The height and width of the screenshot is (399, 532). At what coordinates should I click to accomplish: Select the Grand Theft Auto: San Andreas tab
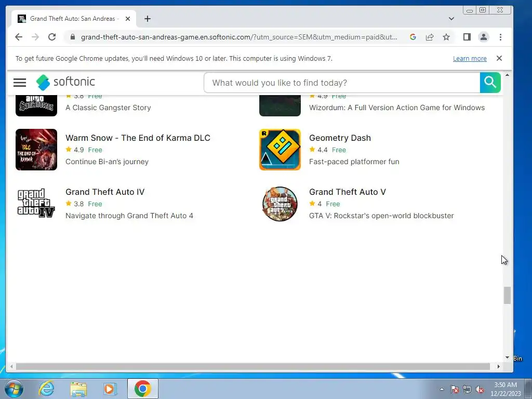(x=74, y=19)
